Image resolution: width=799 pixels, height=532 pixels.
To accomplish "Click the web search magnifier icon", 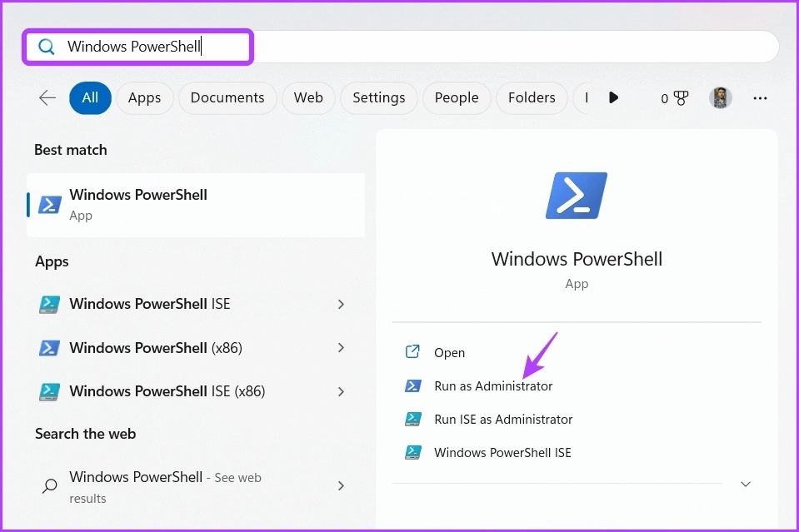I will [49, 485].
